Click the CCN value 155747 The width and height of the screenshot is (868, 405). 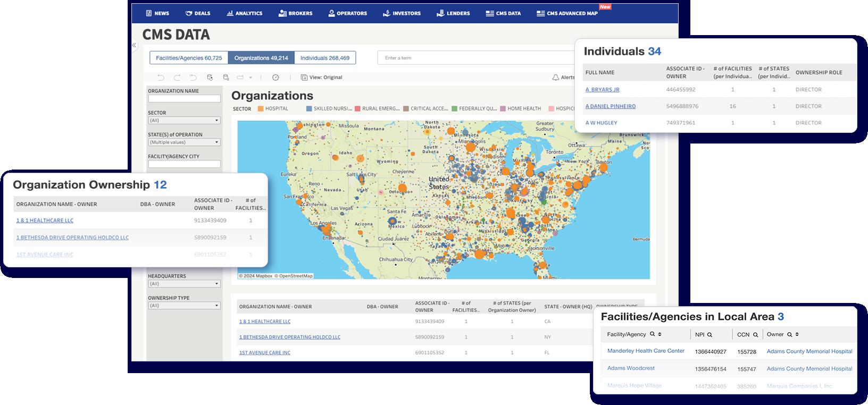747,369
